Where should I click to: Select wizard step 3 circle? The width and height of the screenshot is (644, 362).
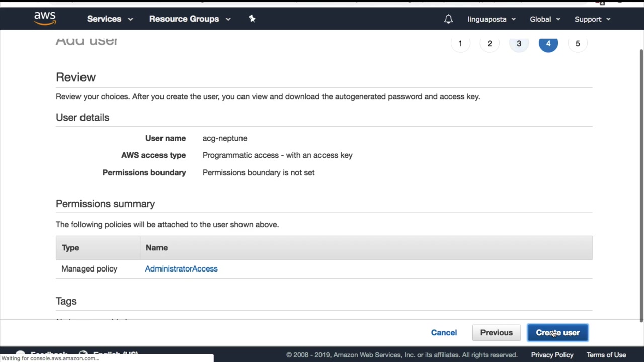coord(519,44)
